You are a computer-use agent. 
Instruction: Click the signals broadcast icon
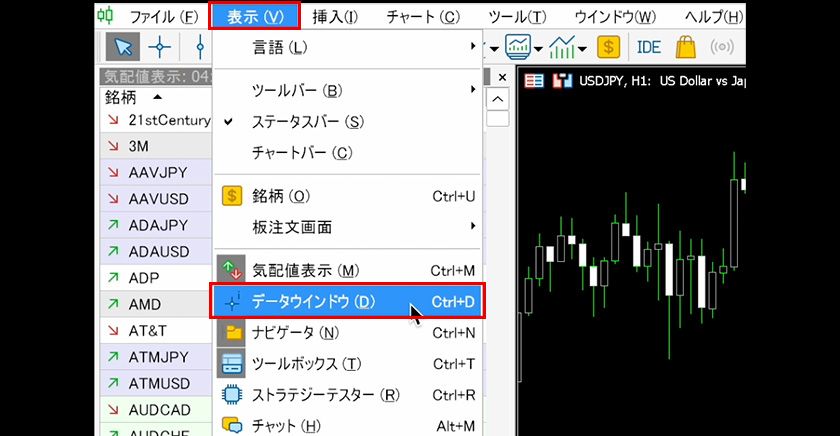723,47
